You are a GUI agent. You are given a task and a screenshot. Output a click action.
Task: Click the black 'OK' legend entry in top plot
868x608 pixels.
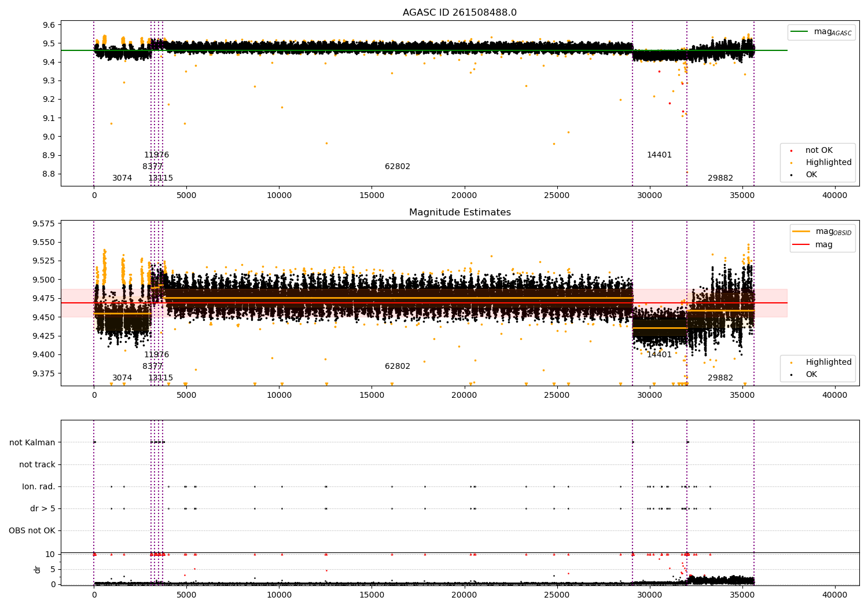tap(811, 174)
